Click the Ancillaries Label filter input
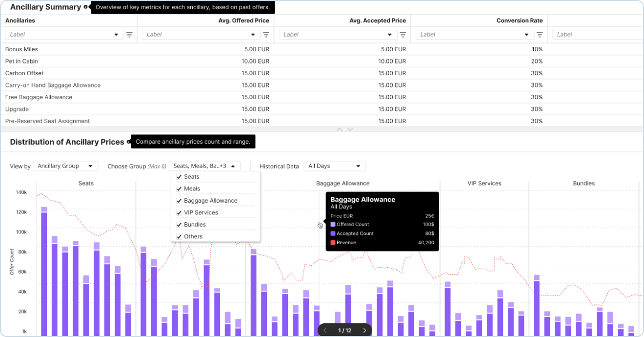This screenshot has width=644, height=337. (x=59, y=35)
